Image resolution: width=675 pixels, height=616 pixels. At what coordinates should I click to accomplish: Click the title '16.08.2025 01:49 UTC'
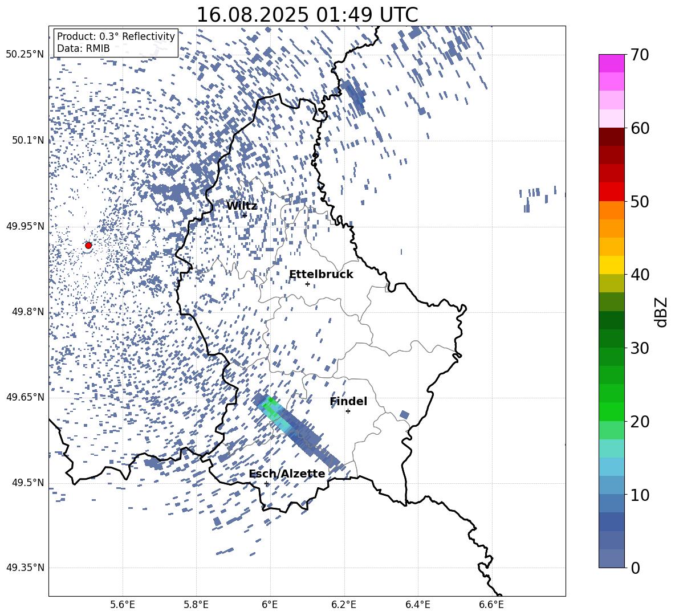(x=307, y=15)
